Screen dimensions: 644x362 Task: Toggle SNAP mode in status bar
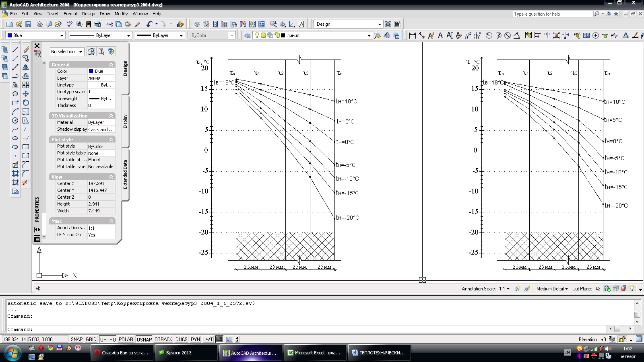(x=76, y=339)
